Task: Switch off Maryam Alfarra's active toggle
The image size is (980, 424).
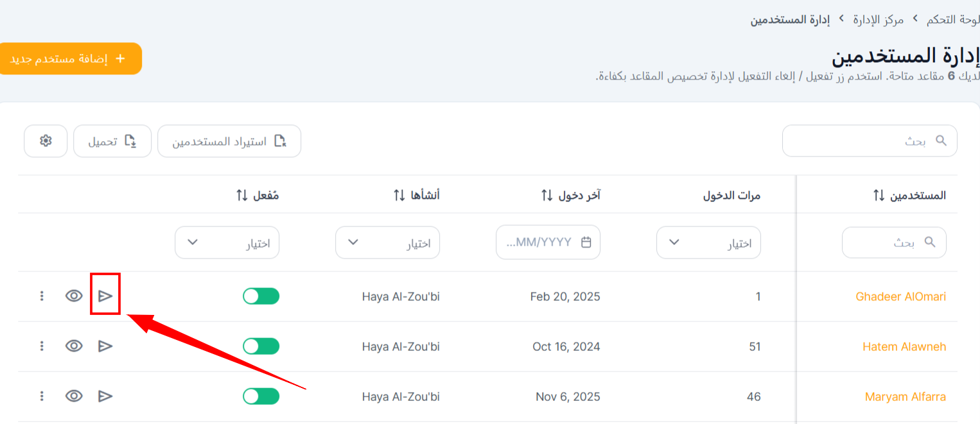Action: coord(261,396)
